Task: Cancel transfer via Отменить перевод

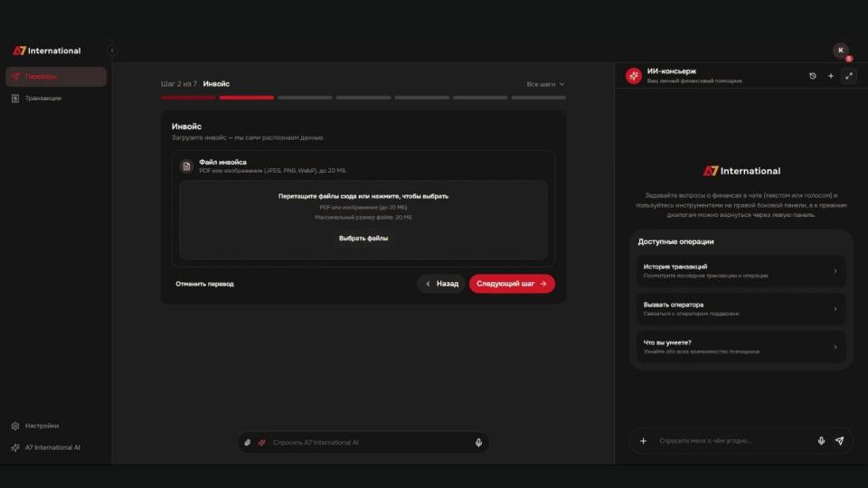Action: [x=205, y=284]
